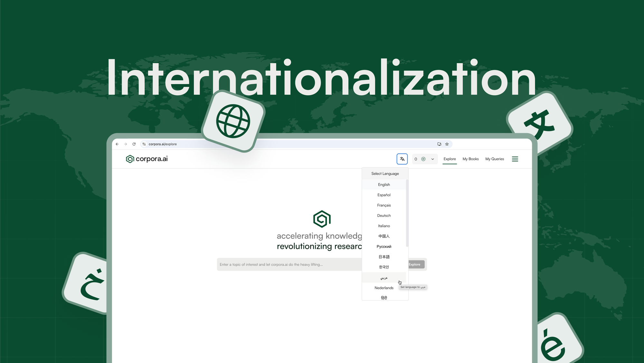Click the install app icon in address bar
Screen dimensions: 644x363
tap(439, 144)
